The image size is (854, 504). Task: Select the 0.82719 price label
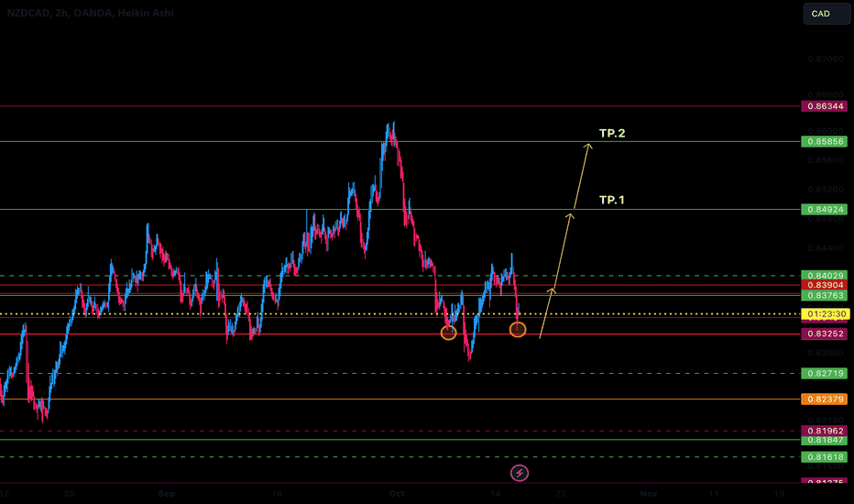tap(824, 373)
